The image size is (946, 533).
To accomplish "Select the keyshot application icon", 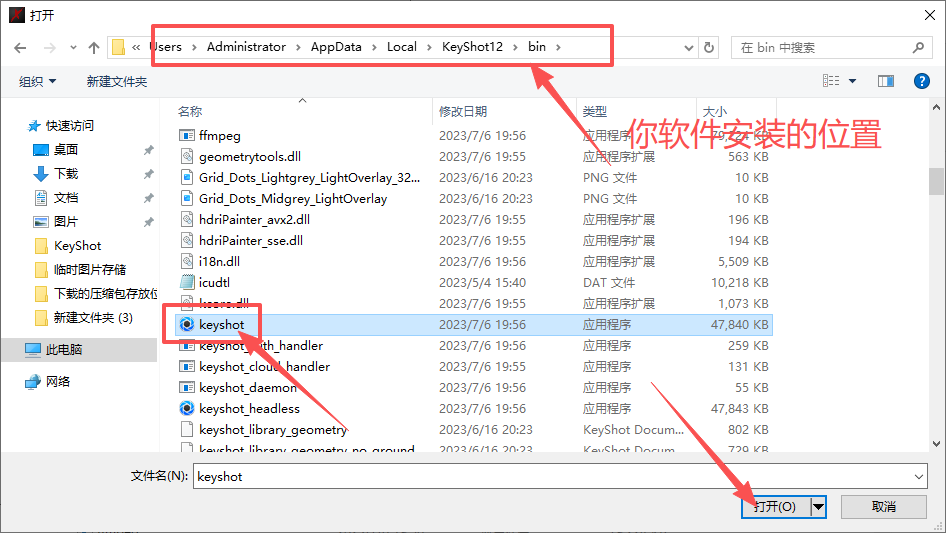I will (x=187, y=325).
